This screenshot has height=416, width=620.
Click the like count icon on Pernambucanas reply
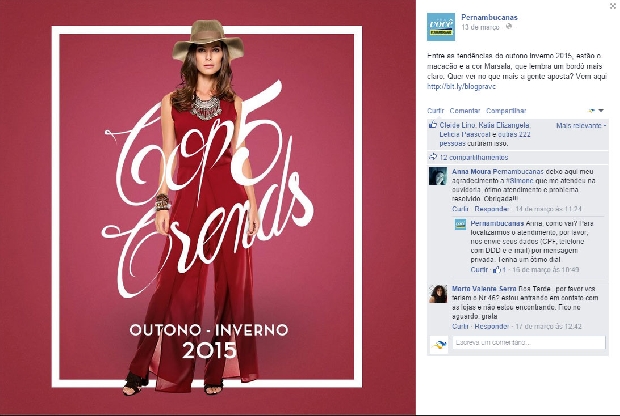click(x=496, y=270)
